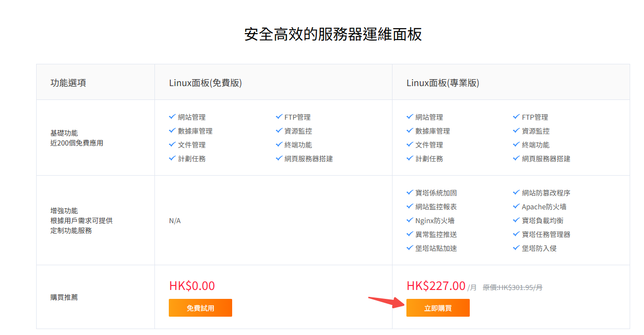Click the checkmark beside 寶塔系統加固
The height and width of the screenshot is (335, 644).
pyautogui.click(x=410, y=192)
